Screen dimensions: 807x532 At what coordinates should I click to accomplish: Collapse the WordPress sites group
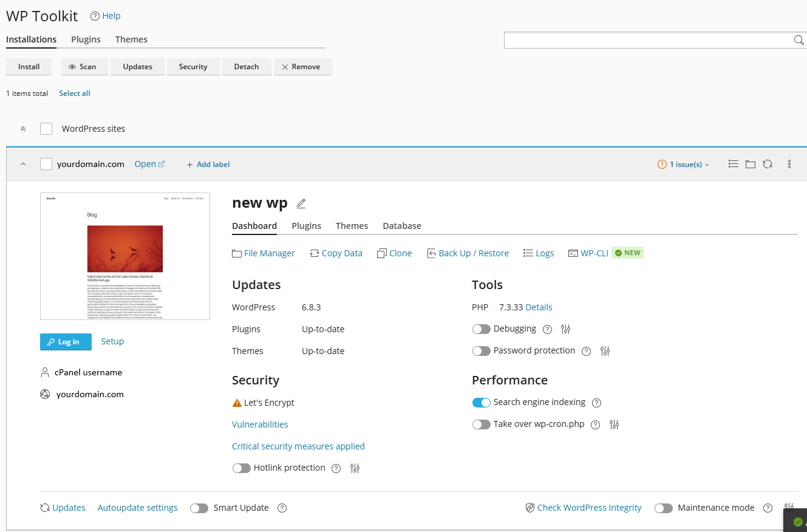click(23, 129)
